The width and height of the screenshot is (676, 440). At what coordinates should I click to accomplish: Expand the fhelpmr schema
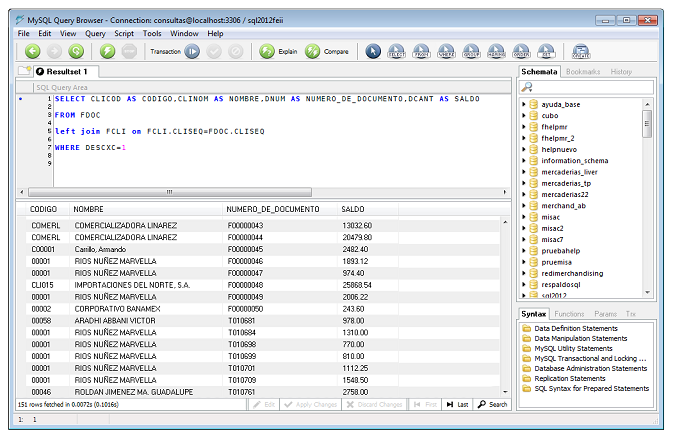point(524,127)
